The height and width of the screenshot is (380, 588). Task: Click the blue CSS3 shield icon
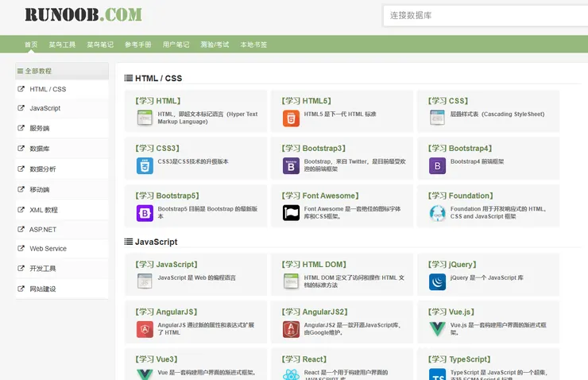145,165
